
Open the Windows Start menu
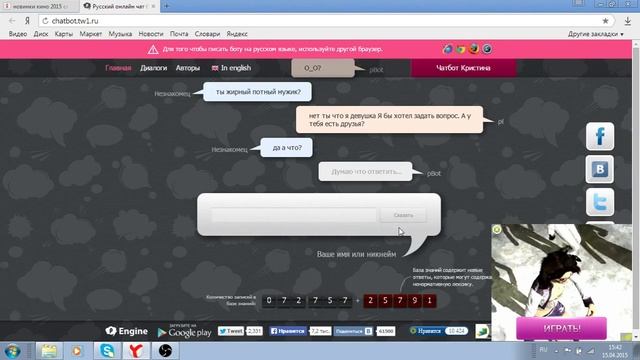point(13,351)
